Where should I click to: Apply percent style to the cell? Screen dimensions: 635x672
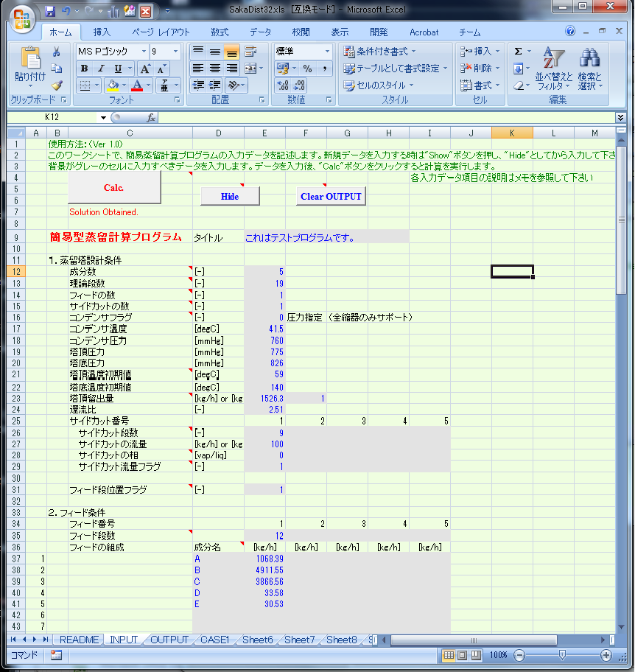[307, 68]
